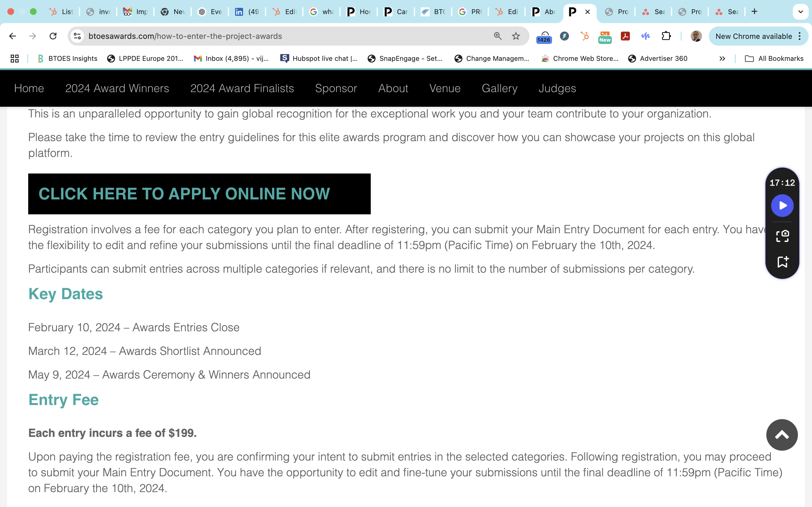Viewport: 812px width, 507px height.
Task: Bookmark this page with the star icon
Action: [x=516, y=36]
